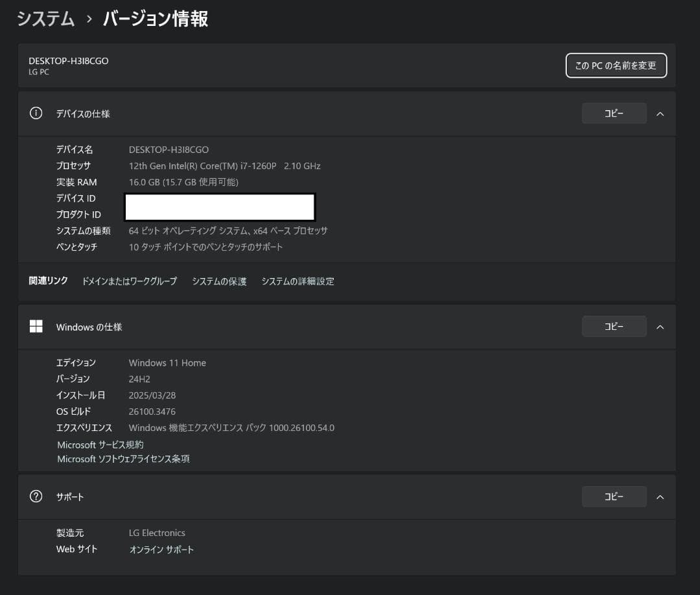The image size is (700, 595).
Task: Click the device specifications info icon
Action: point(36,113)
